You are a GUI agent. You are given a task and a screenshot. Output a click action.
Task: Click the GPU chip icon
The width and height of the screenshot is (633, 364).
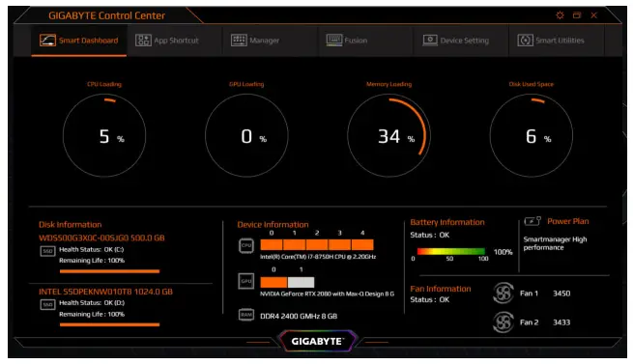(x=246, y=281)
